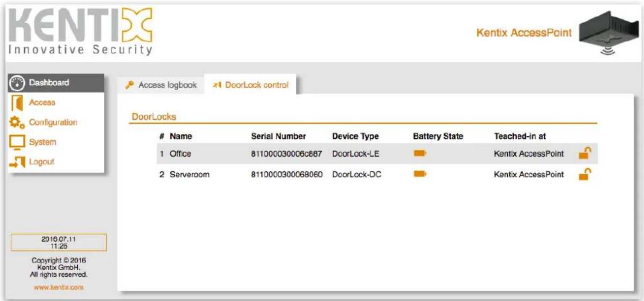Click the Serveroom door lock name
Image resolution: width=644 pixels, height=301 pixels.
(x=190, y=174)
